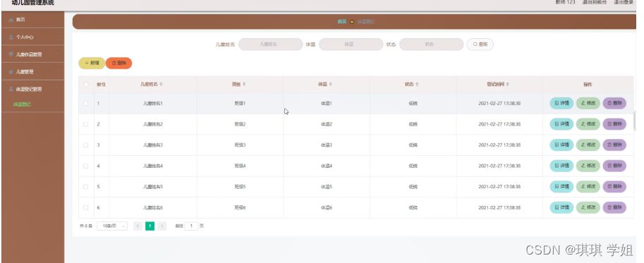This screenshot has width=644, height=263.
Task: Open 详情 for row 儿童姓名5
Action: tap(561, 187)
